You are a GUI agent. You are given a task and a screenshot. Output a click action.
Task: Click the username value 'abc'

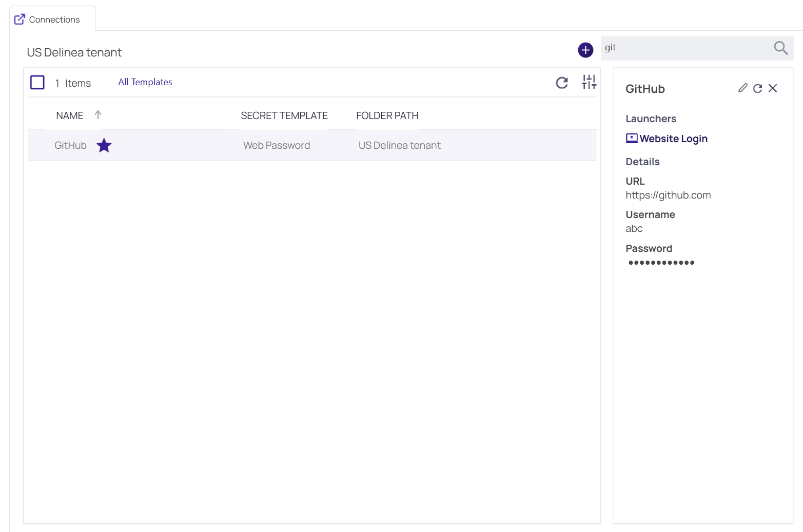tap(634, 228)
